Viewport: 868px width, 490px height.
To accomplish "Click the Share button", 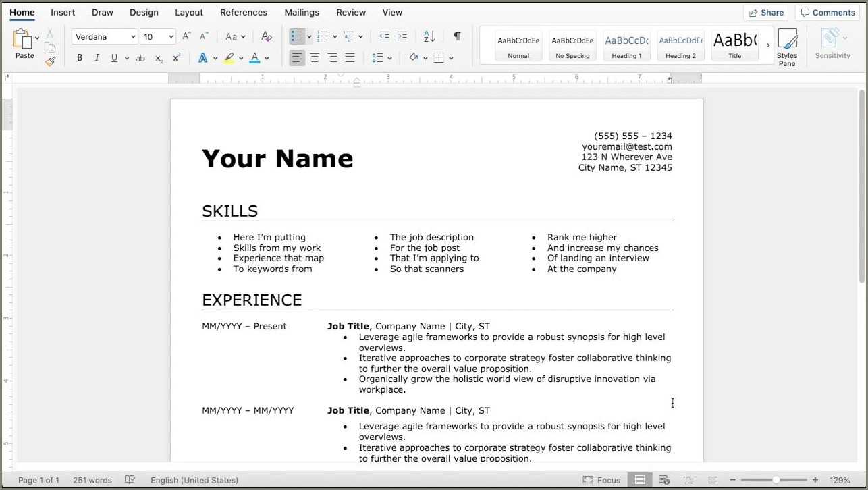I will tap(767, 12).
